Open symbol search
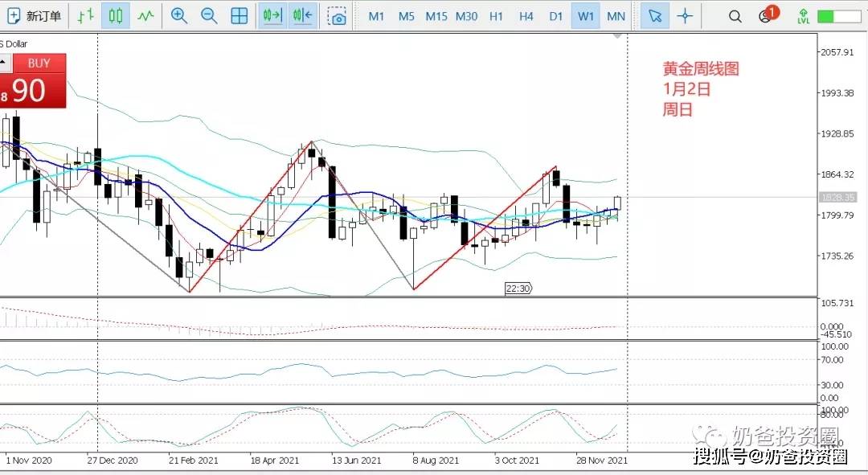The image size is (868, 475). click(x=735, y=15)
